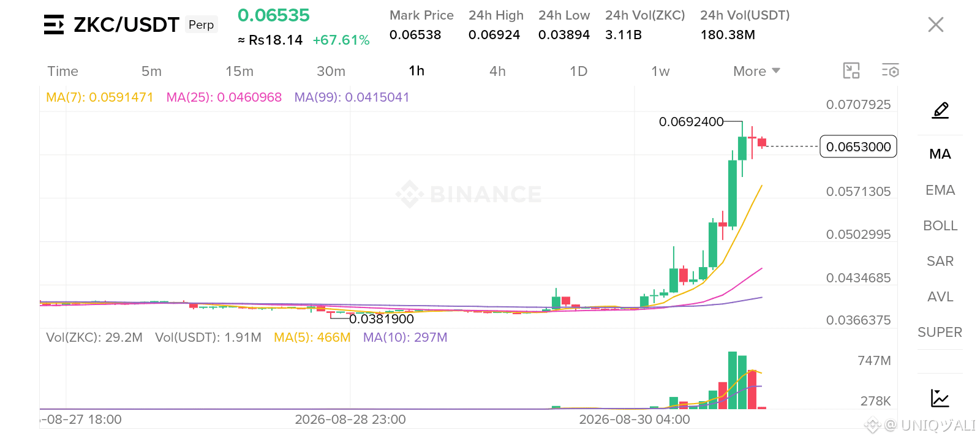
Task: Click the last price 0.06535
Action: point(273,15)
